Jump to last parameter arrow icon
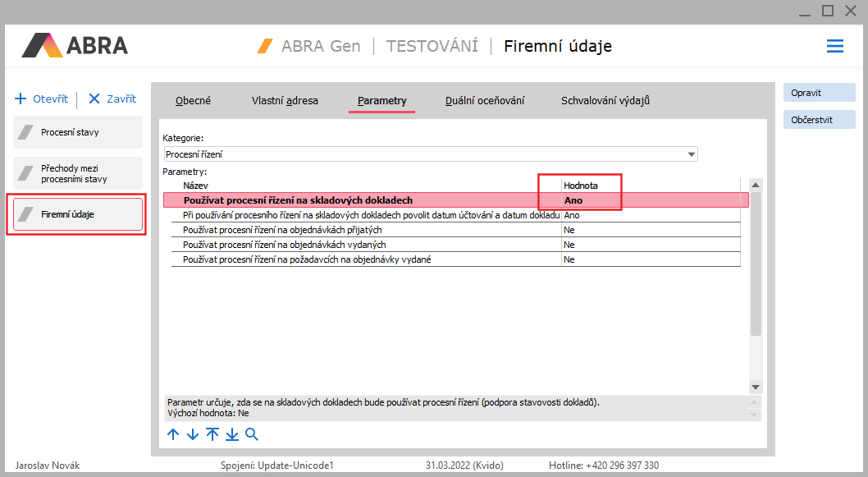Viewport: 868px width, 477px height. [x=232, y=434]
